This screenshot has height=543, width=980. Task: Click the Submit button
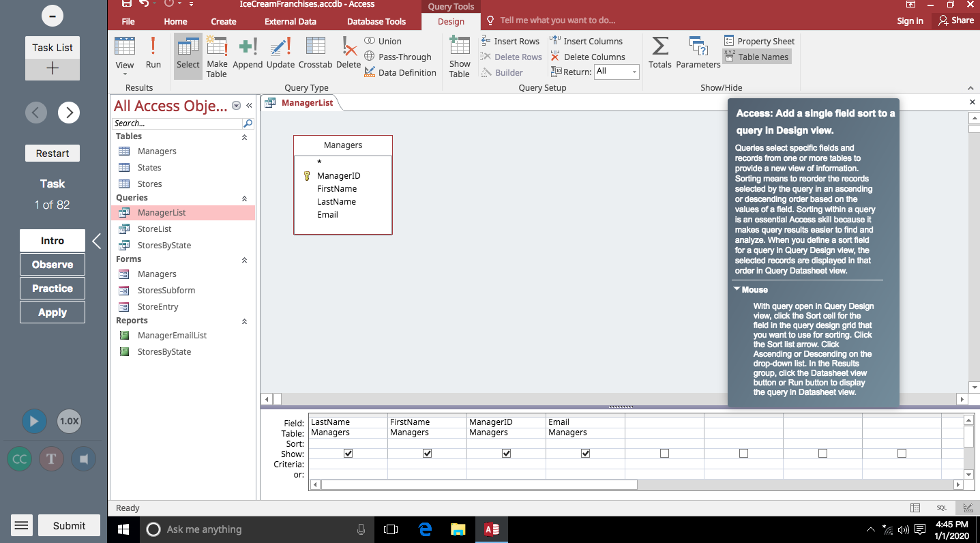coord(69,525)
